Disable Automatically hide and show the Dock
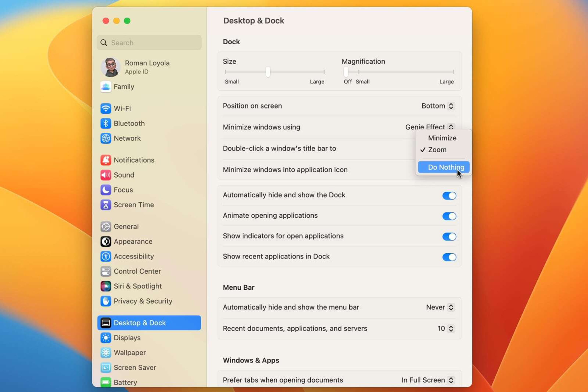 click(449, 196)
